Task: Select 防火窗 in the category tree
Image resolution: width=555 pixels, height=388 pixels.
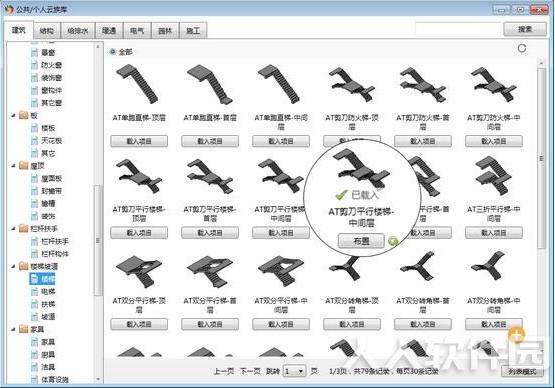Action: [51, 65]
